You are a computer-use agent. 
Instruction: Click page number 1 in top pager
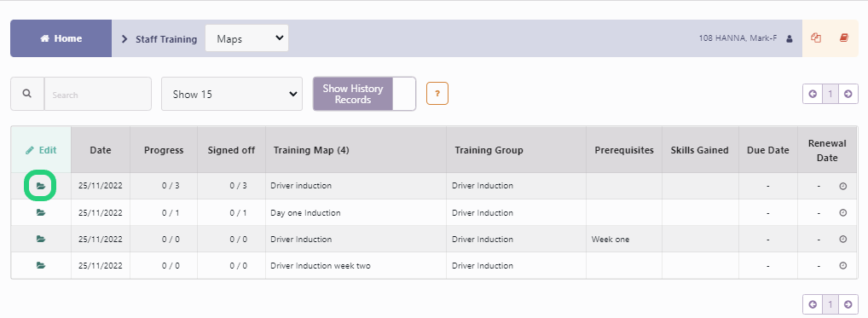tap(830, 94)
